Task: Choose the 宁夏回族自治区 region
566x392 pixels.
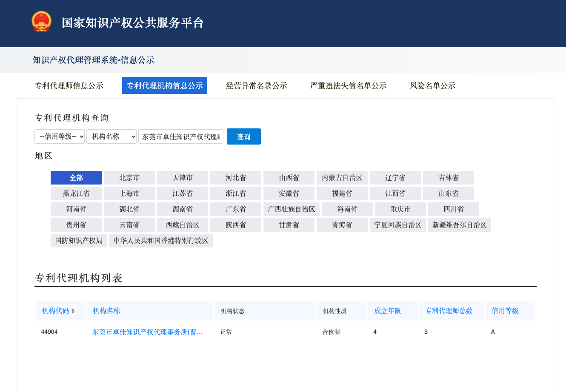Action: pyautogui.click(x=398, y=225)
